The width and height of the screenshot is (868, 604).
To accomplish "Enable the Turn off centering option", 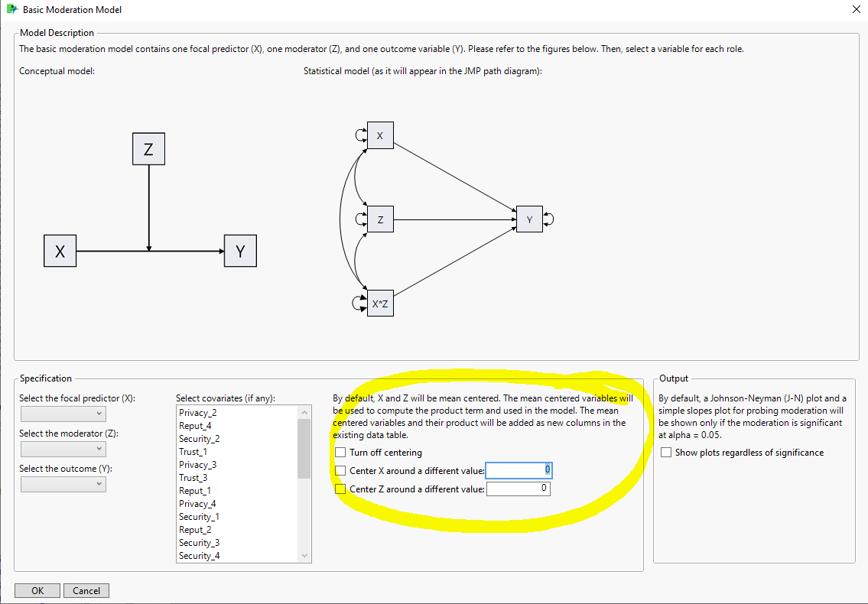I will click(340, 452).
